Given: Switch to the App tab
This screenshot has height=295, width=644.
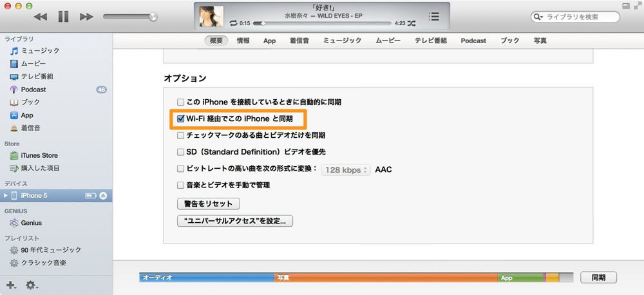Looking at the screenshot, I should 269,41.
